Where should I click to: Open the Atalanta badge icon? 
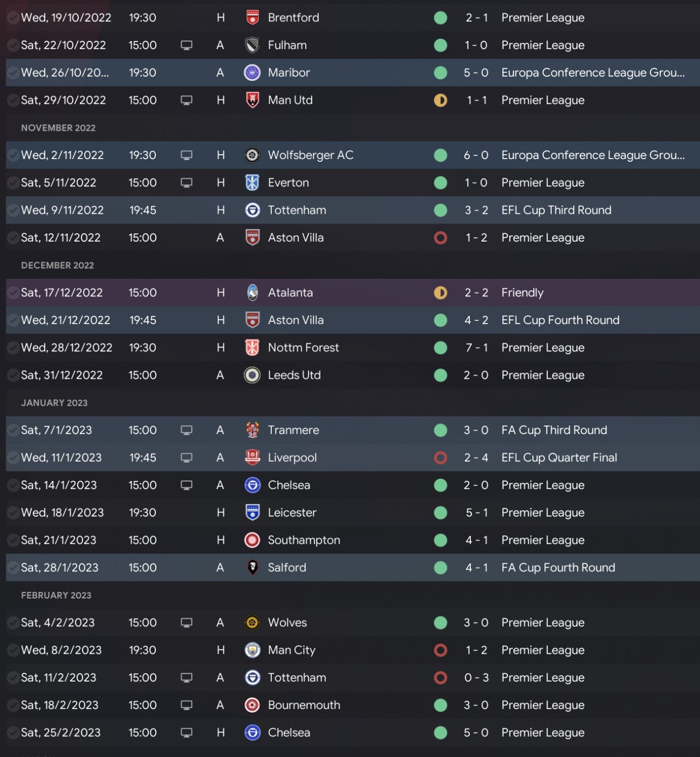[x=252, y=292]
